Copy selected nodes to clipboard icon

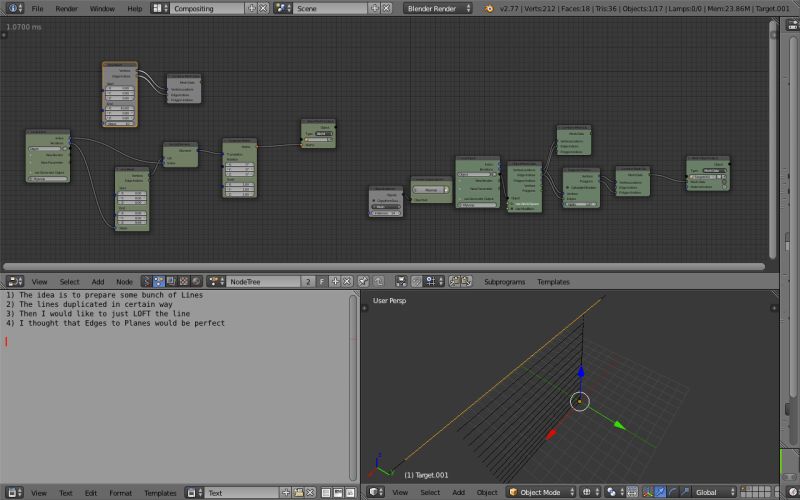pyautogui.click(x=454, y=281)
